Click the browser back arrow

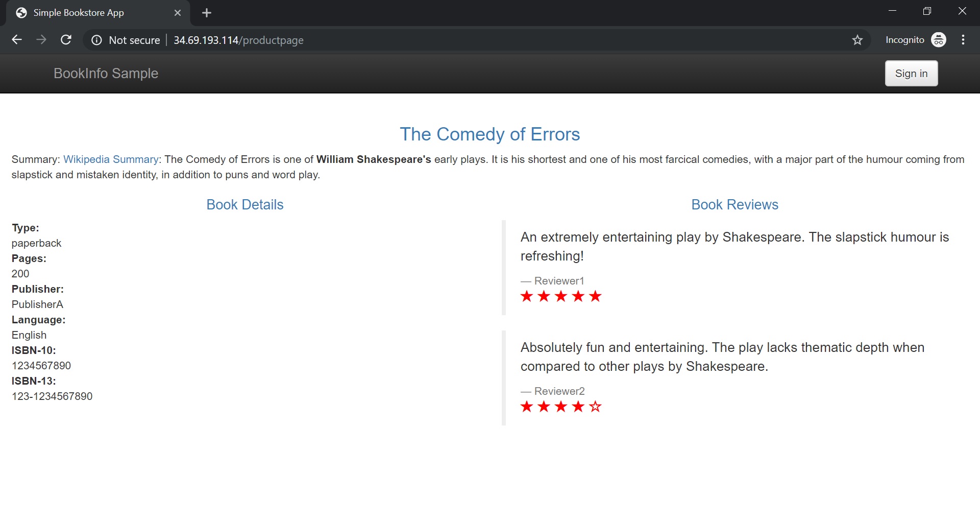[x=17, y=40]
